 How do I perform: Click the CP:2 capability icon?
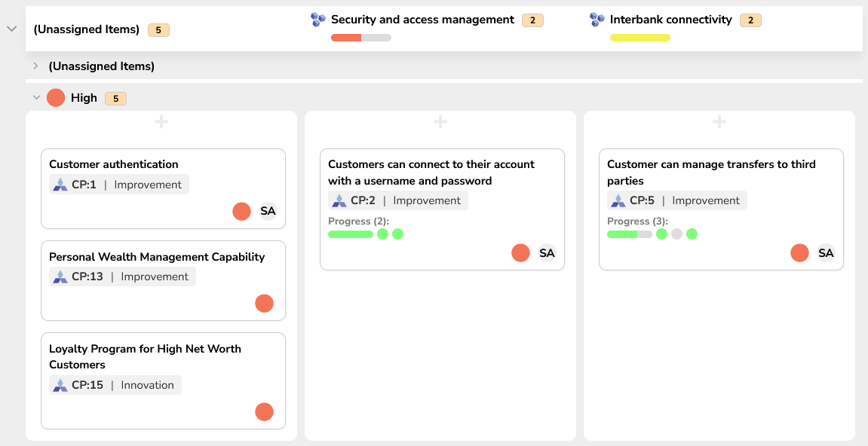point(339,200)
